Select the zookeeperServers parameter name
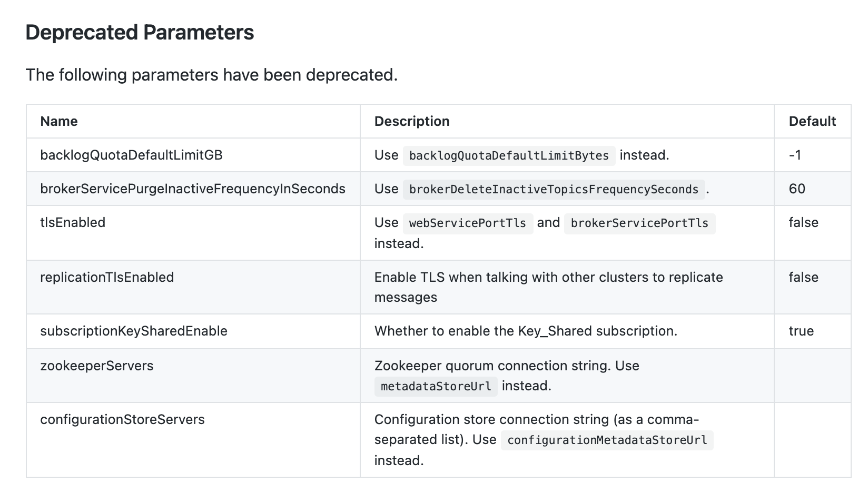 click(x=97, y=366)
